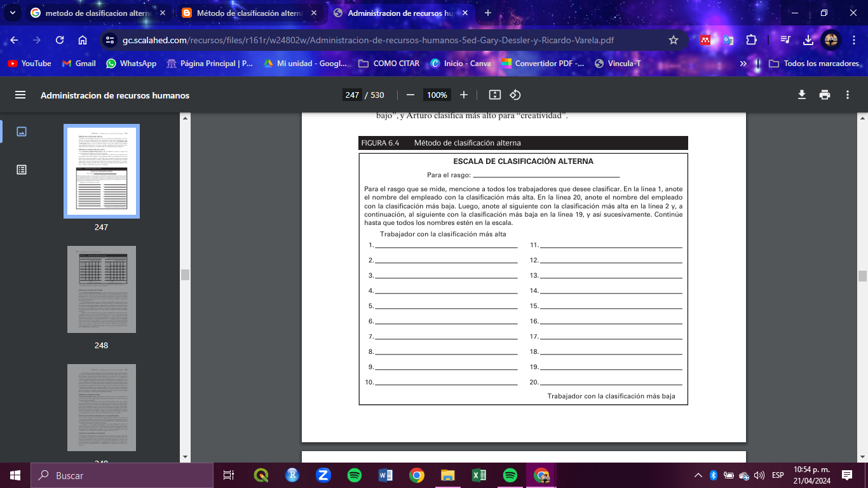Open the YouTube bookmark

click(29, 64)
